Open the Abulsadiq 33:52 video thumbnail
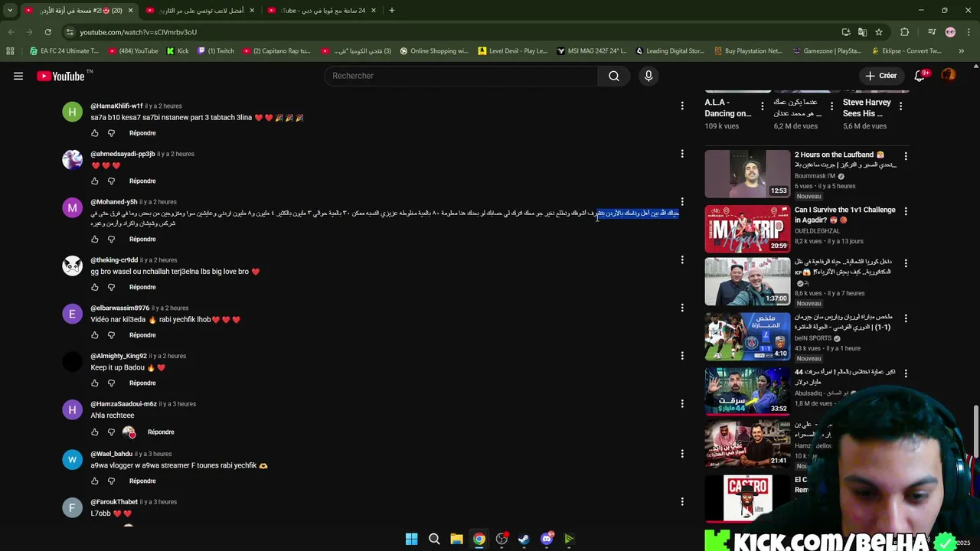Image resolution: width=980 pixels, height=551 pixels. pyautogui.click(x=747, y=391)
